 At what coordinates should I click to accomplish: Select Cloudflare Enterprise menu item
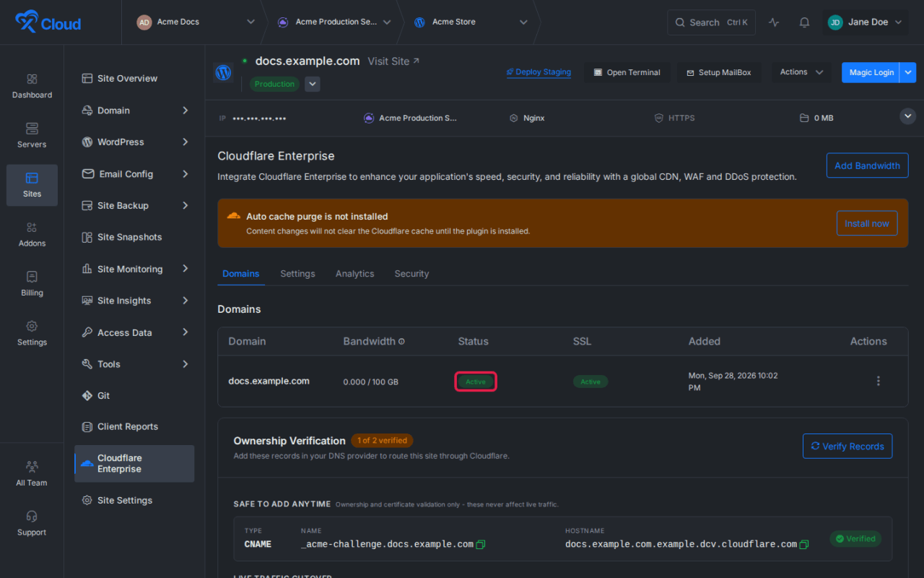coord(134,464)
